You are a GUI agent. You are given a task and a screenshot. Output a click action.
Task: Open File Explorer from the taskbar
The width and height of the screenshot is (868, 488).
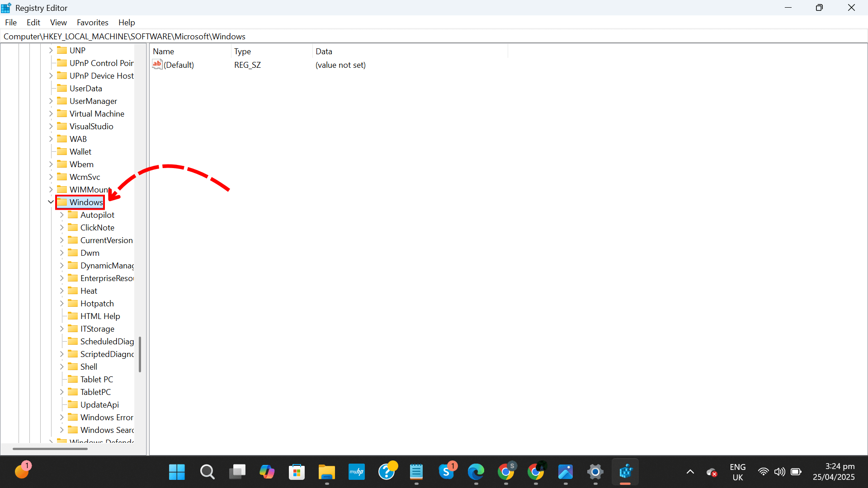tap(327, 471)
